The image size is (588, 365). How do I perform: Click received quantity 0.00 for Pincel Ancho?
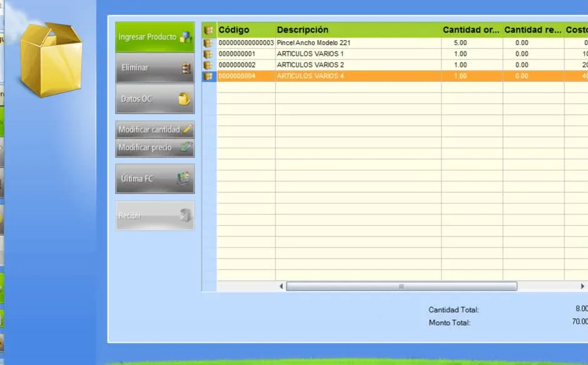point(522,43)
